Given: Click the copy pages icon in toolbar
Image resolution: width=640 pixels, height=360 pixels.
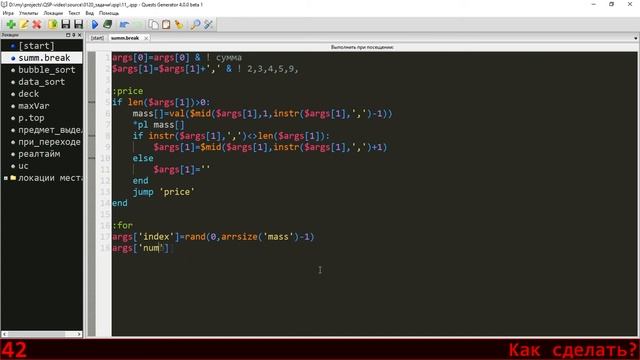Looking at the screenshot, I should click(x=153, y=24).
